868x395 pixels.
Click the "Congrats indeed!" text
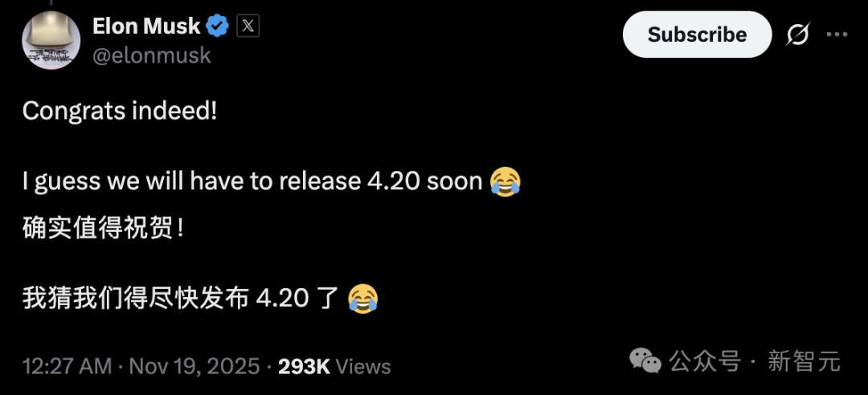(120, 112)
